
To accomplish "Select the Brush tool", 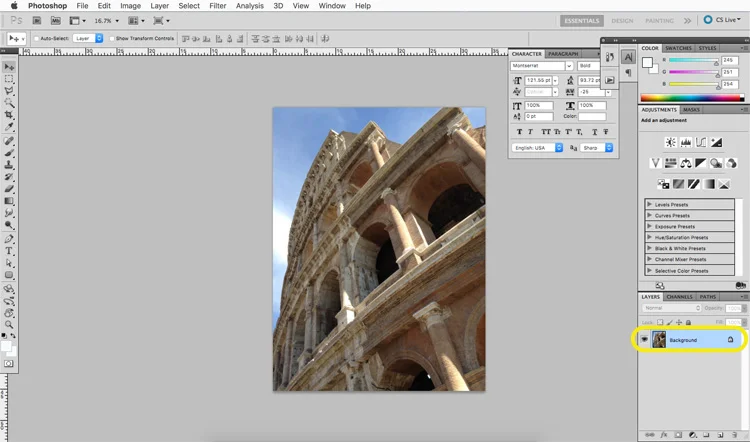I will point(9,153).
